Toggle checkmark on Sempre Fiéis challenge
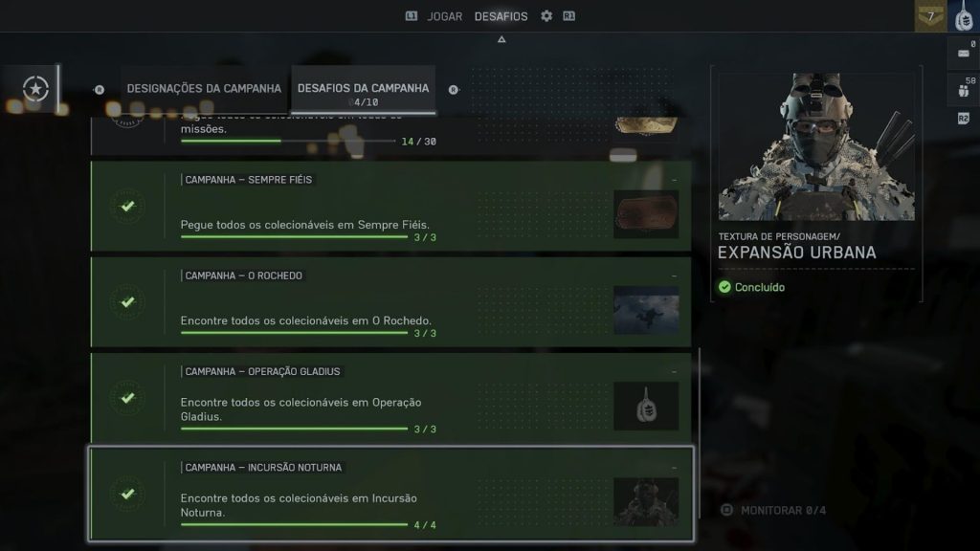The image size is (980, 551). coord(127,207)
